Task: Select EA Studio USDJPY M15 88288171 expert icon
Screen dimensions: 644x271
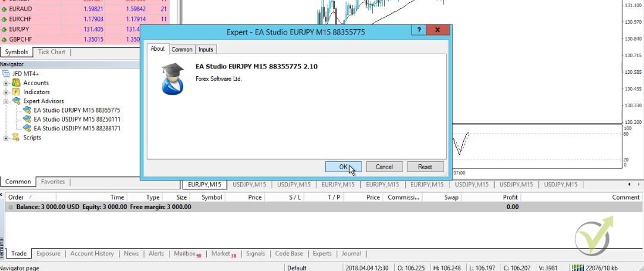Action: (x=27, y=128)
